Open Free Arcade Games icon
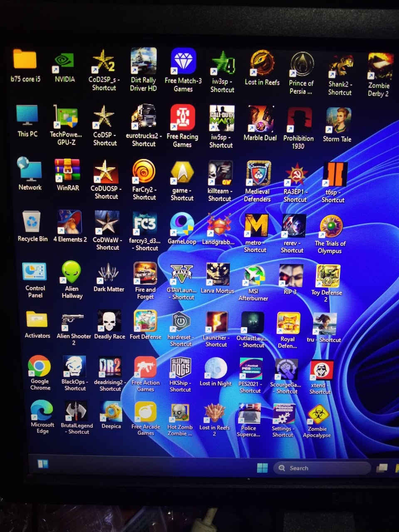Image resolution: width=399 pixels, height=532 pixels. tap(145, 412)
